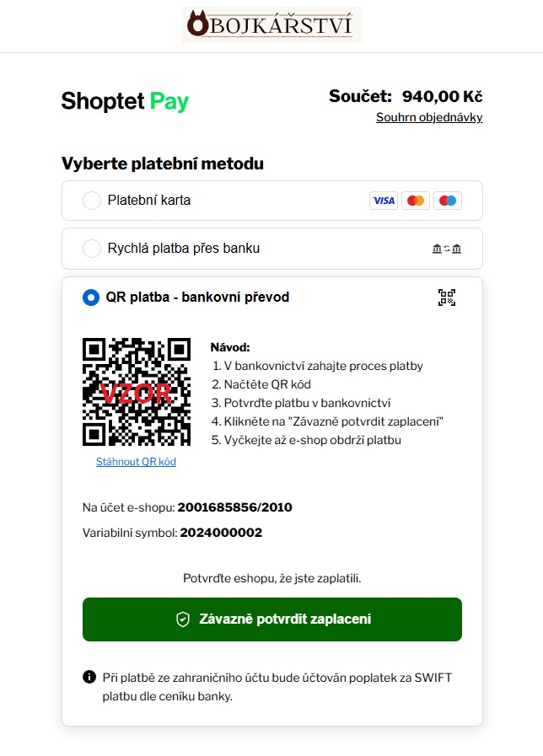
Task: Download QR via Stáhnout QR kód
Action: (136, 462)
